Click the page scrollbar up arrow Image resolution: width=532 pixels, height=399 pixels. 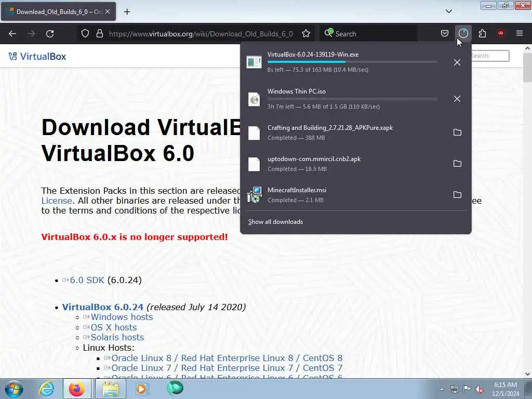(527, 48)
